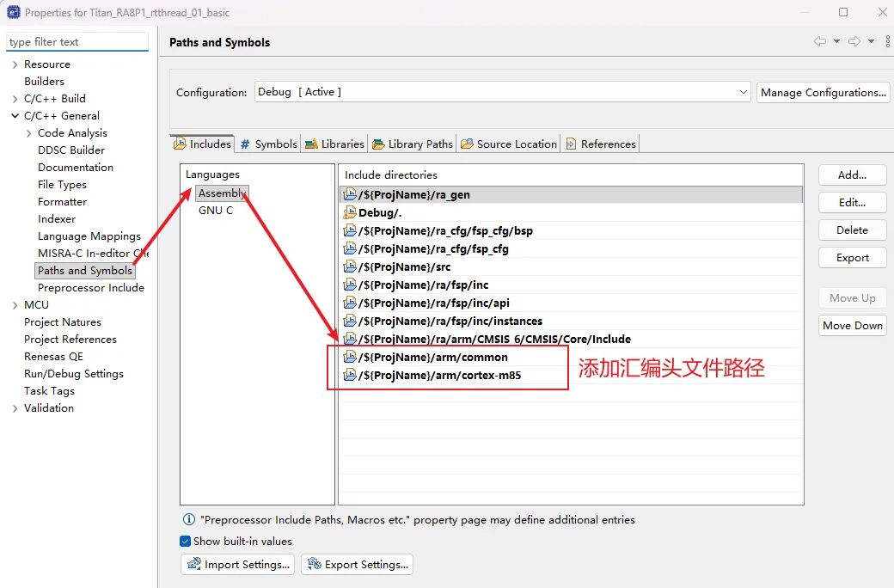Click the folder icon beside the Debug/. entry
The image size is (894, 588).
(349, 212)
